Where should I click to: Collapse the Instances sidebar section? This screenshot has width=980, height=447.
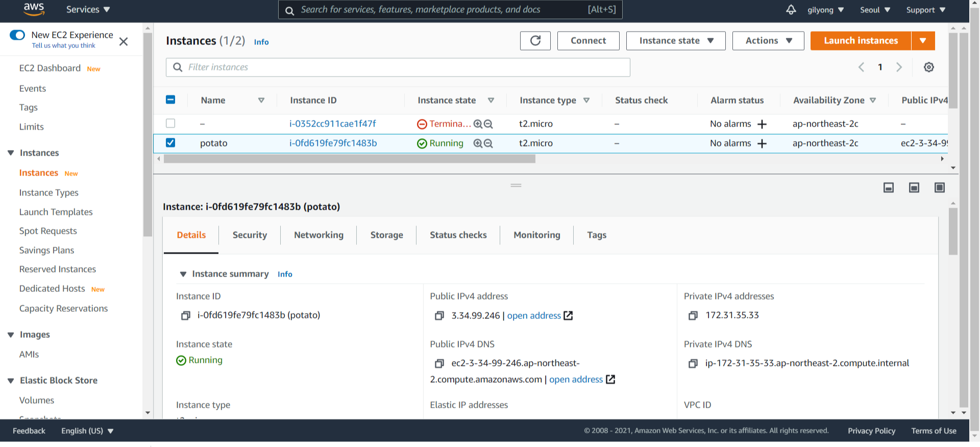click(11, 153)
